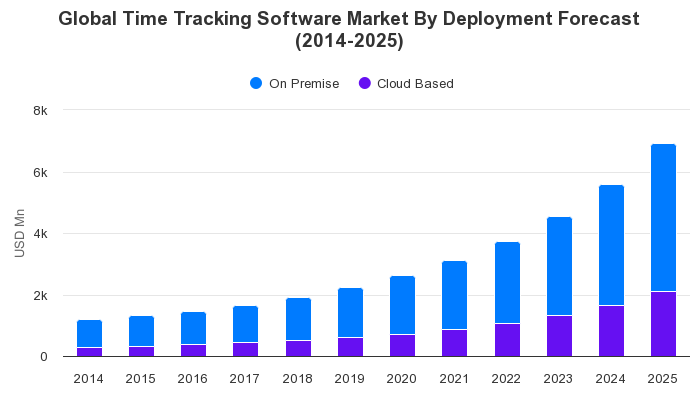Click the 2025 x-axis label
This screenshot has height=400, width=700.
tap(662, 379)
